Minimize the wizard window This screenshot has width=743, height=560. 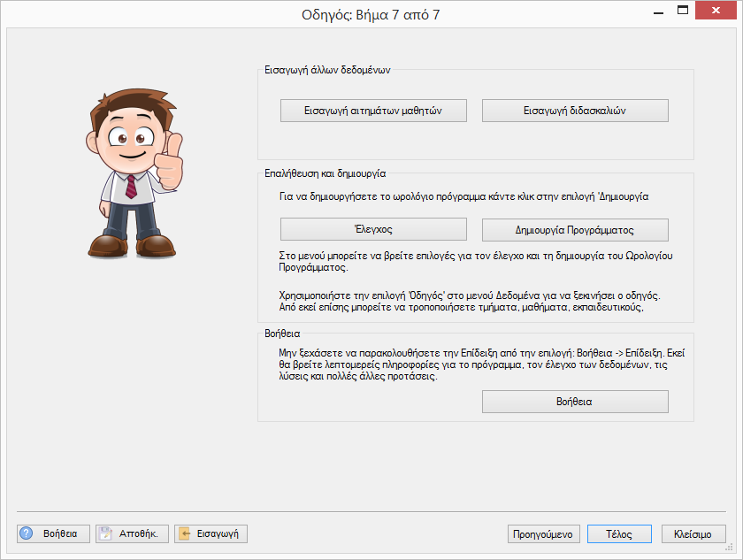click(657, 11)
